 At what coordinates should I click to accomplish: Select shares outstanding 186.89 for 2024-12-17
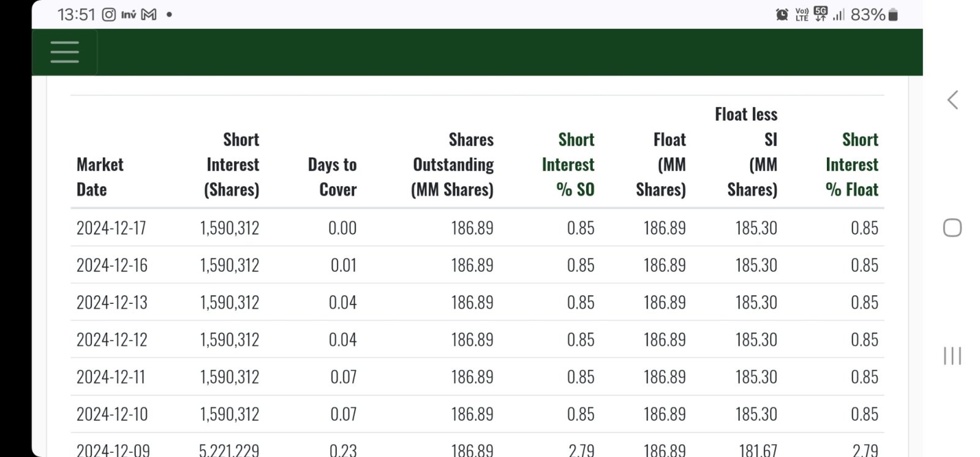tap(472, 228)
